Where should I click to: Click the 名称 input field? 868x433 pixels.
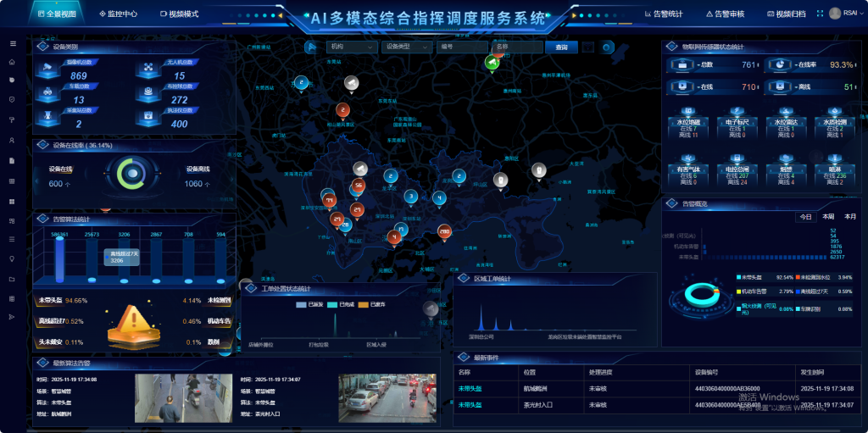[516, 47]
